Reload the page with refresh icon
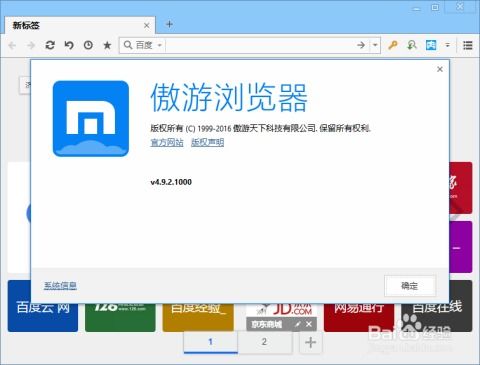This screenshot has width=480, height=365. [50, 45]
